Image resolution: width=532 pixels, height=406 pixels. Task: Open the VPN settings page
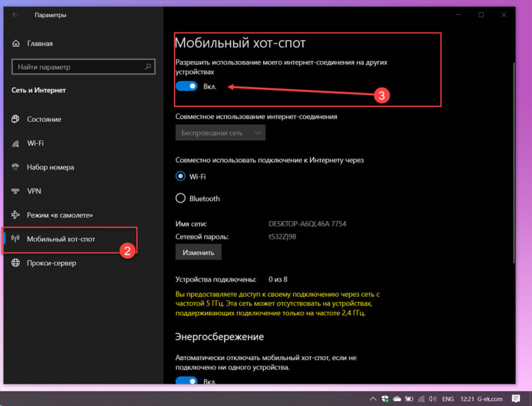coord(26,191)
